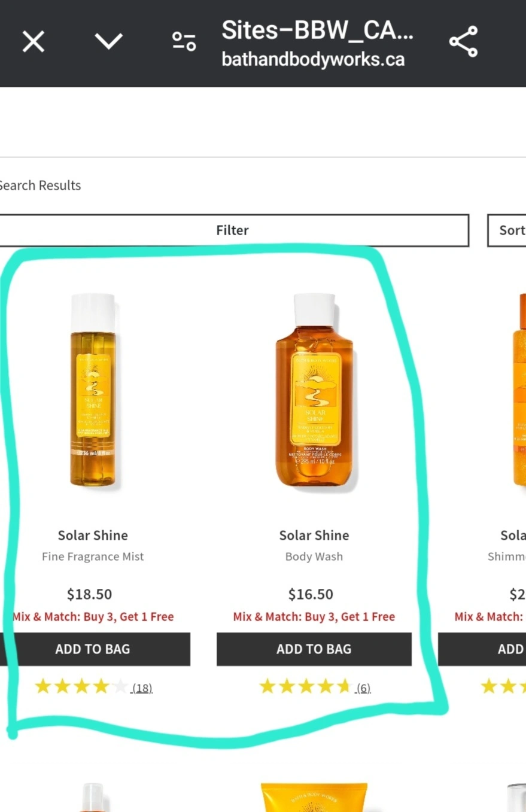The image size is (526, 812).
Task: Open the Shimmer product image at right
Action: coord(518,390)
